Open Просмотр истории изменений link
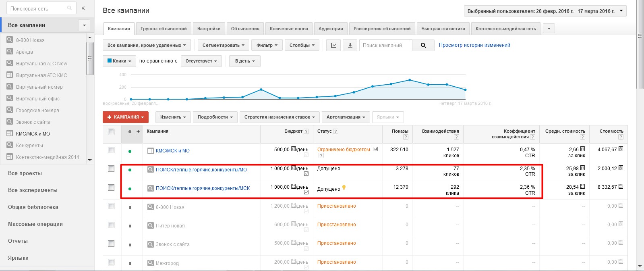The width and height of the screenshot is (644, 271). pyautogui.click(x=474, y=45)
